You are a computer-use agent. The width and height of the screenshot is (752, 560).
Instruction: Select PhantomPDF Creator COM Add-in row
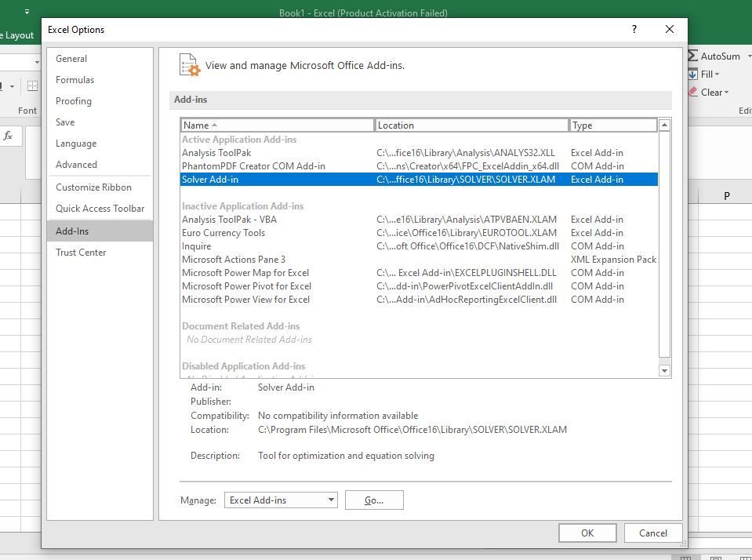(420, 166)
